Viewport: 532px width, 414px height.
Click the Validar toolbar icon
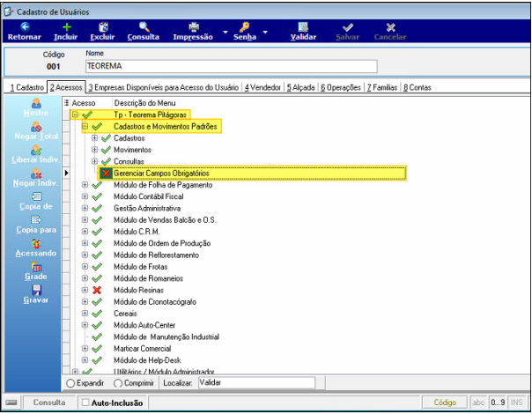(303, 26)
